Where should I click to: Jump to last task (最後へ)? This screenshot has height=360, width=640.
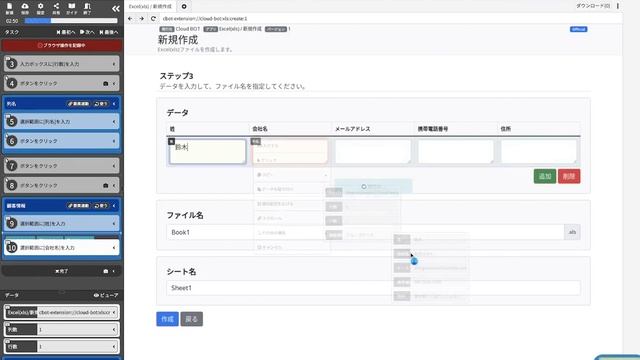point(109,32)
